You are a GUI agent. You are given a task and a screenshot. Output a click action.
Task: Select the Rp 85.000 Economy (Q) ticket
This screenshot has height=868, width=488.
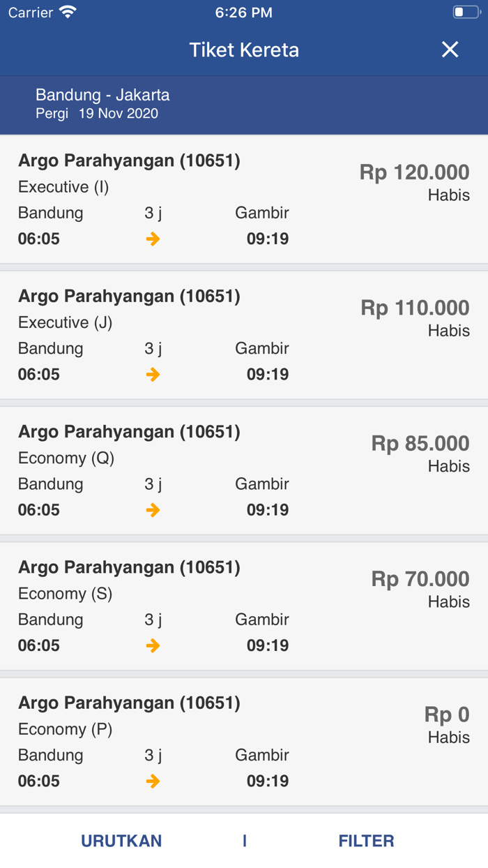point(244,470)
